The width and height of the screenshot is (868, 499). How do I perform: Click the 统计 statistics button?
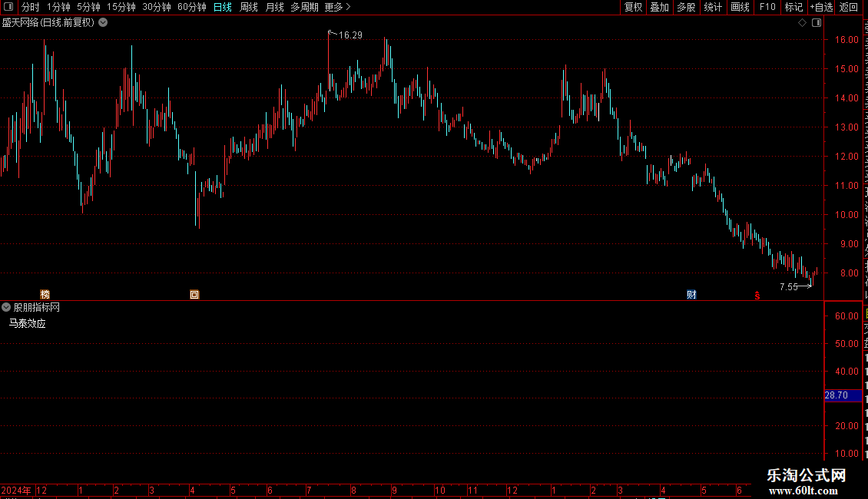point(713,7)
